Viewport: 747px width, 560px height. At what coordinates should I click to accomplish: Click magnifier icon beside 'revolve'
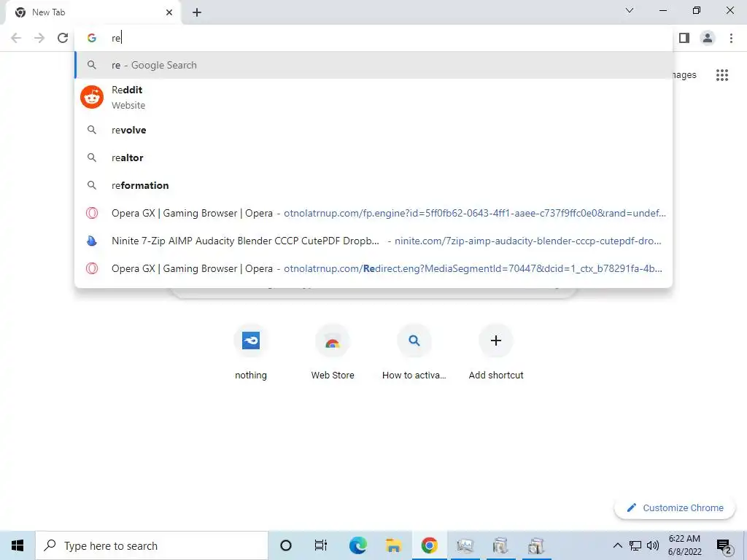click(x=92, y=130)
